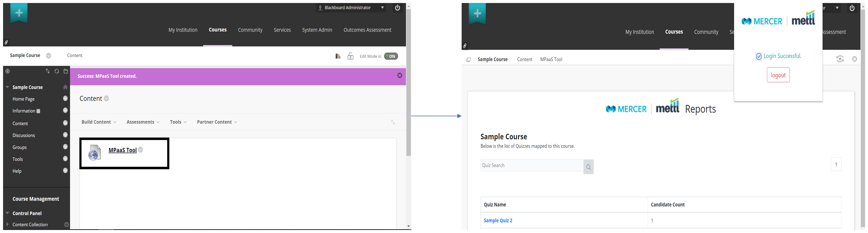Image resolution: width=868 pixels, height=233 pixels.
Task: Click the magnifier search button beside Quiz Search
Action: click(x=588, y=167)
